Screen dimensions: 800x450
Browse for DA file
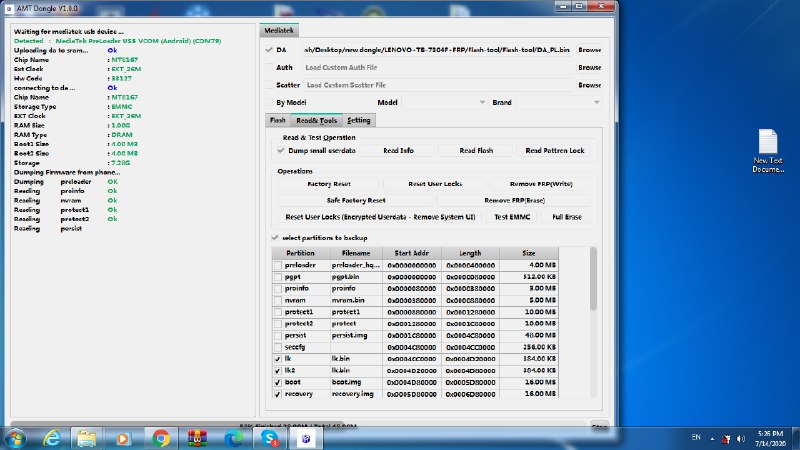pos(589,50)
